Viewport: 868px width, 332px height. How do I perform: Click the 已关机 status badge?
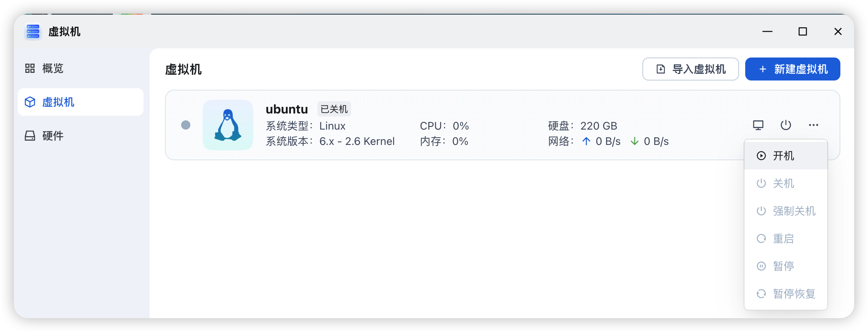tap(334, 109)
